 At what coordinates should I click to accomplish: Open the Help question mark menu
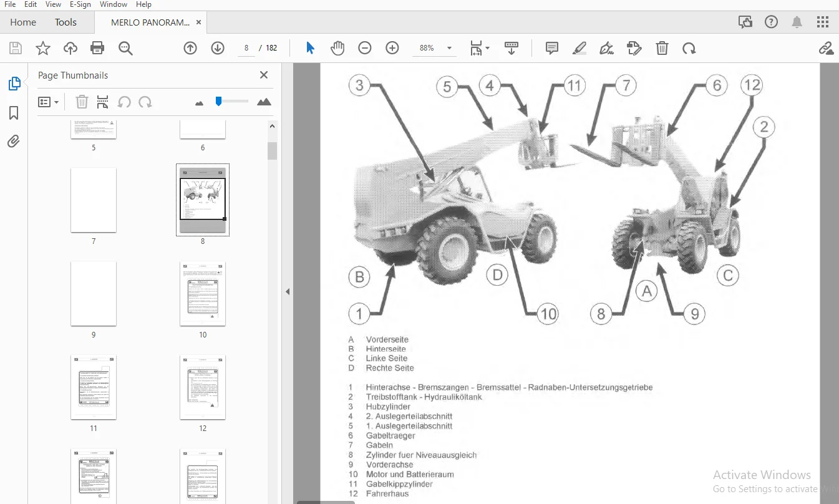click(771, 22)
